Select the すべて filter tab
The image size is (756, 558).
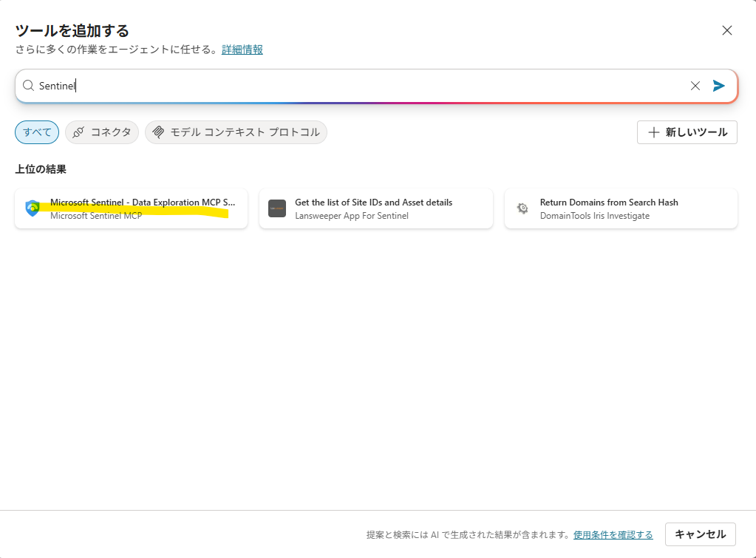point(37,132)
